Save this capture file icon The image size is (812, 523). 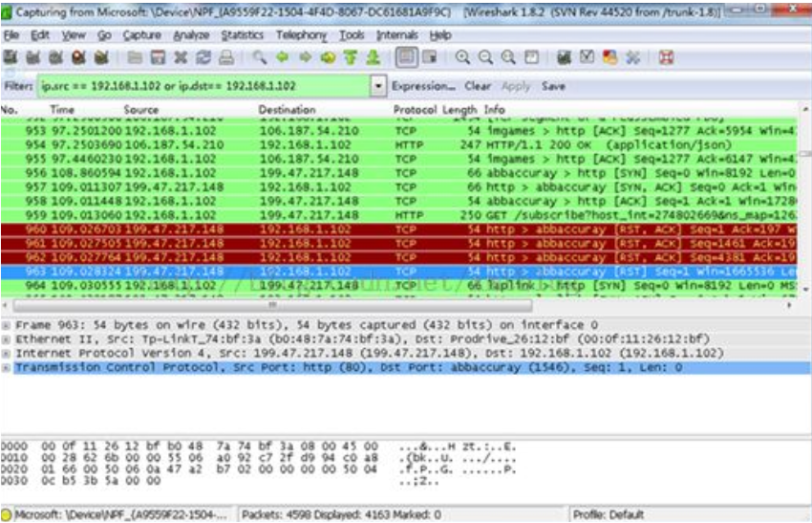click(158, 57)
